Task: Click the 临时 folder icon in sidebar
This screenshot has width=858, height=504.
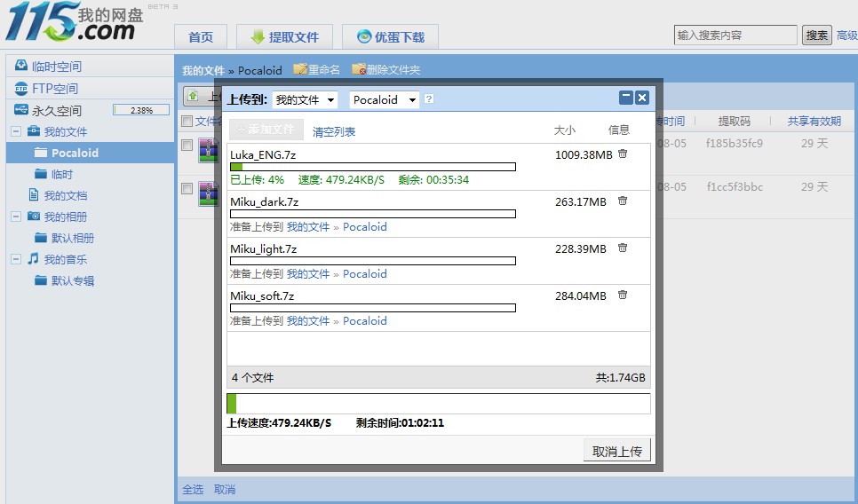Action: pos(41,174)
